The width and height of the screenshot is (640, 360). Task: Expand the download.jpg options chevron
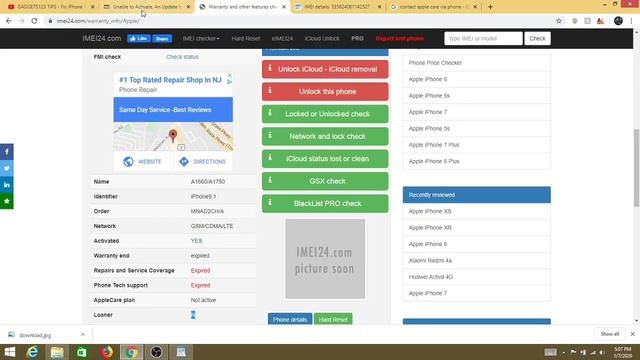point(83,335)
